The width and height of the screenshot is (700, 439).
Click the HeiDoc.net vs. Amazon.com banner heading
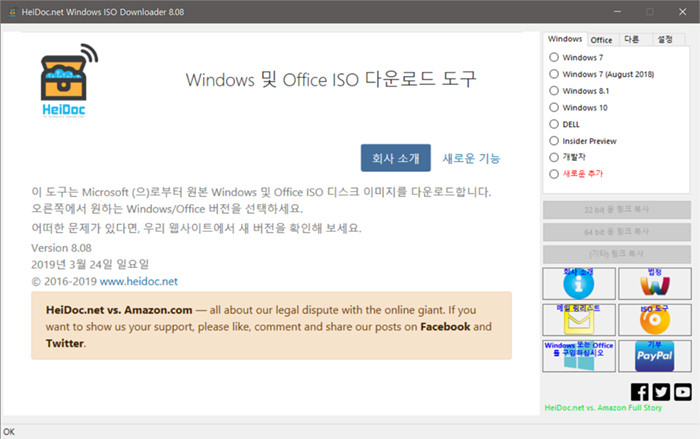[x=119, y=310]
